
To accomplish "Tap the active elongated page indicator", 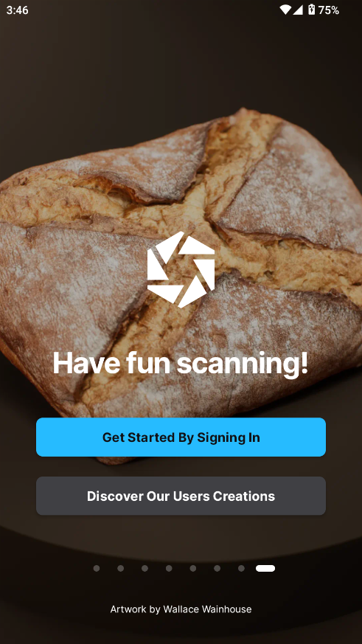I will [265, 569].
